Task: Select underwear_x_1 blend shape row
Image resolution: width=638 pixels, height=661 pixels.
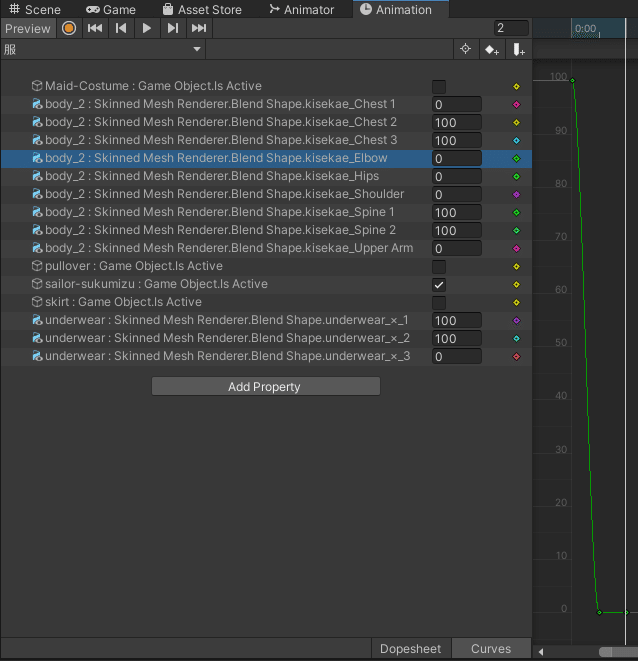Action: click(266, 320)
